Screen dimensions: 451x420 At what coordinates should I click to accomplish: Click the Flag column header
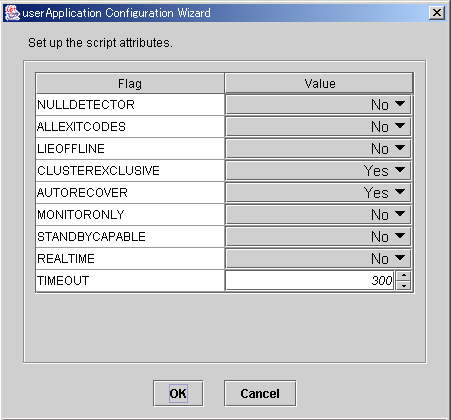pyautogui.click(x=130, y=83)
